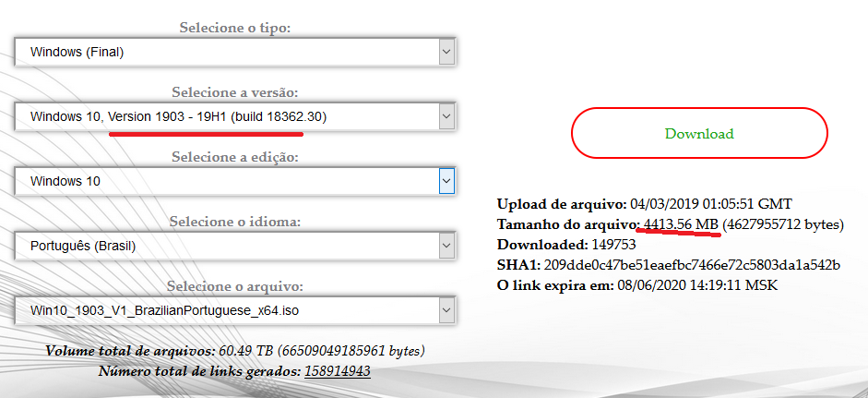Click the green Download button
This screenshot has width=868, height=398.
pos(699,134)
